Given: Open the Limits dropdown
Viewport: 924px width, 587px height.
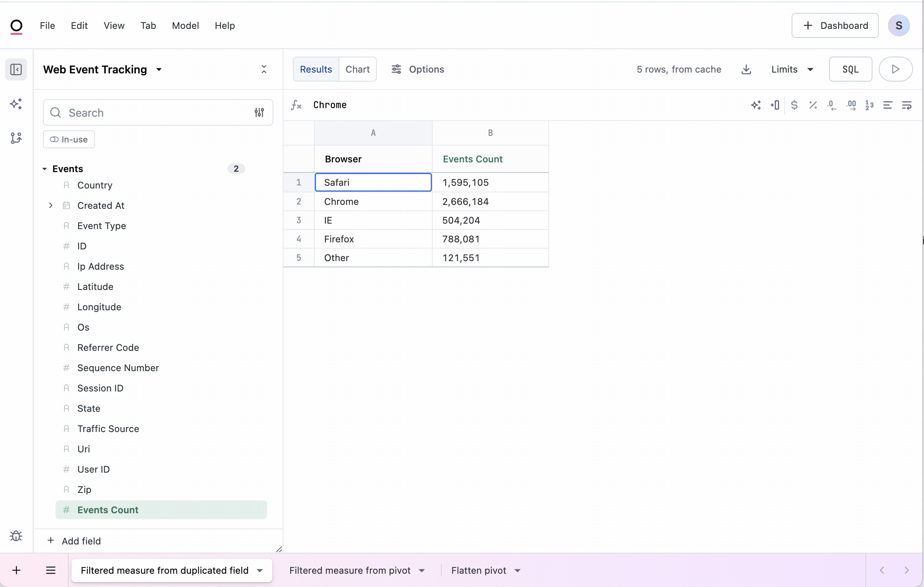Looking at the screenshot, I should pyautogui.click(x=791, y=69).
